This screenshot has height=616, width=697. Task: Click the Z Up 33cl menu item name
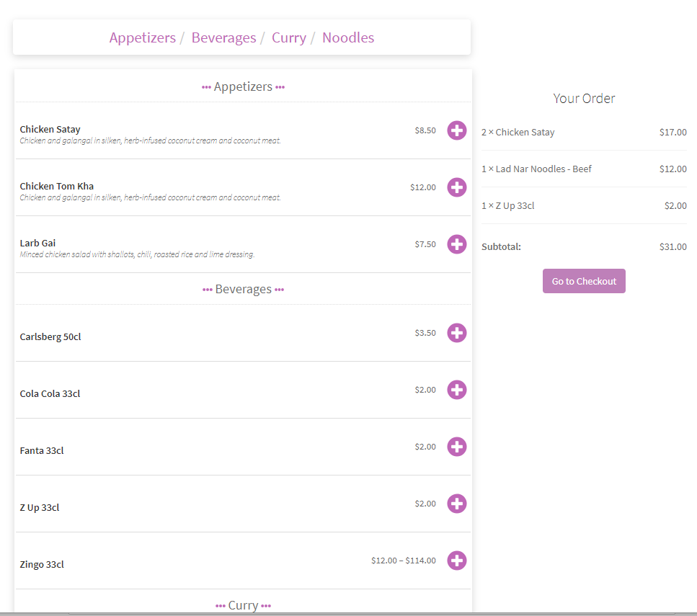coord(40,507)
